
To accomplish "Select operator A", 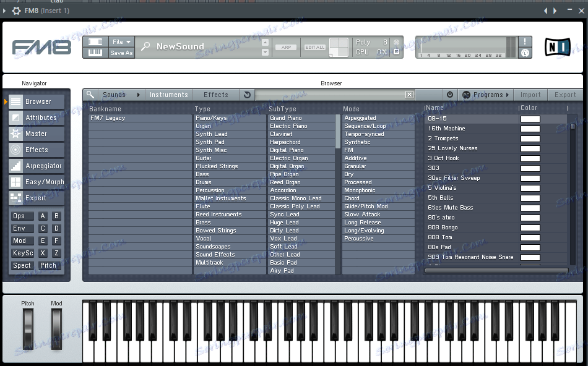I will (x=43, y=216).
